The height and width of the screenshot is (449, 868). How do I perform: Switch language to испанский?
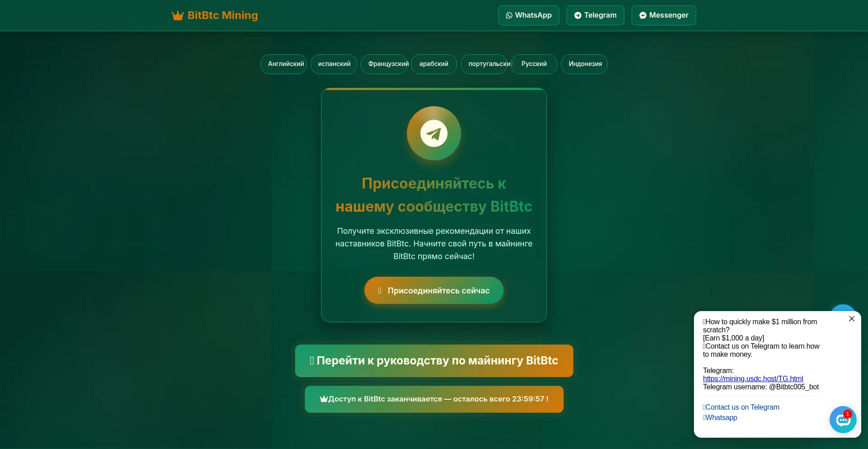[x=334, y=64]
